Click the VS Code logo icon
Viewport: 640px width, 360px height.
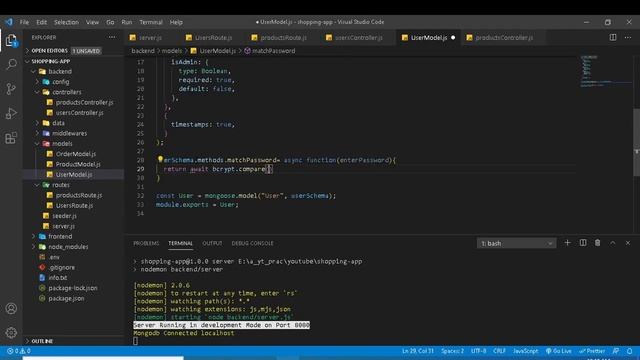point(9,22)
